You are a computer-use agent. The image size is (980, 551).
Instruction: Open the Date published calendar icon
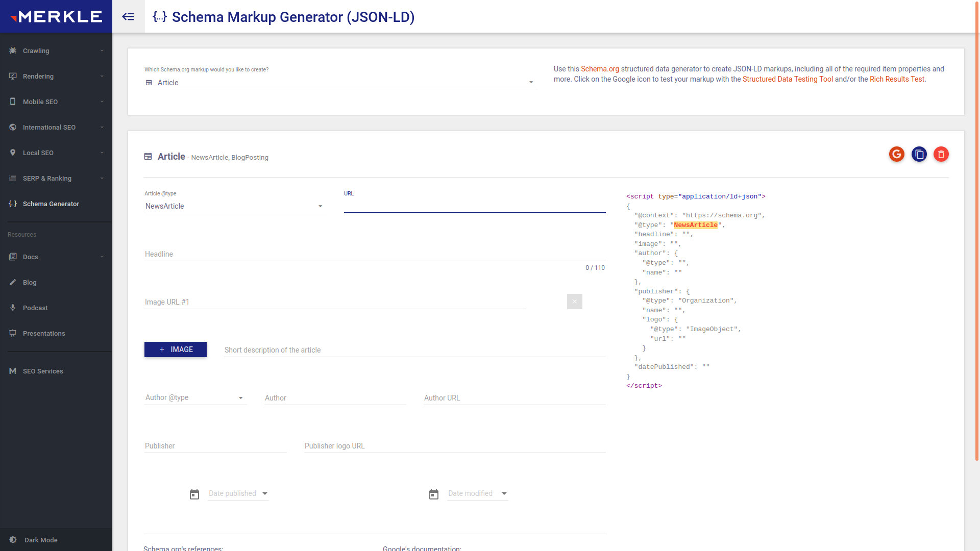(x=194, y=494)
